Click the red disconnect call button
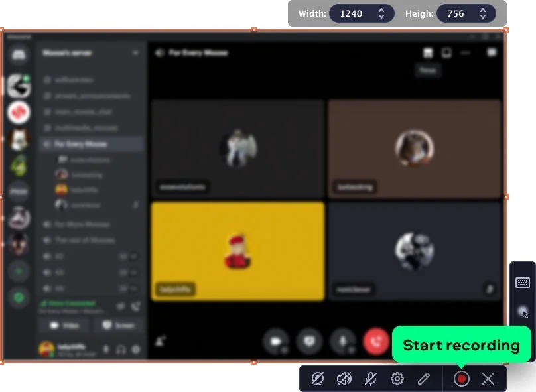 (376, 341)
